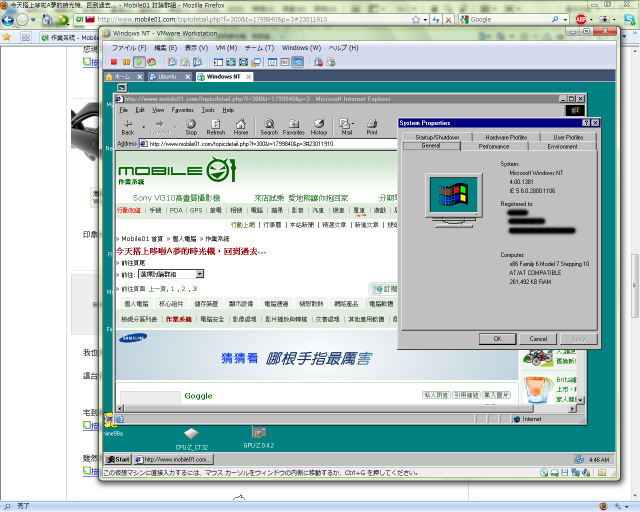Click the 作業系統 red link on webpage
640x512 pixels.
click(178, 319)
